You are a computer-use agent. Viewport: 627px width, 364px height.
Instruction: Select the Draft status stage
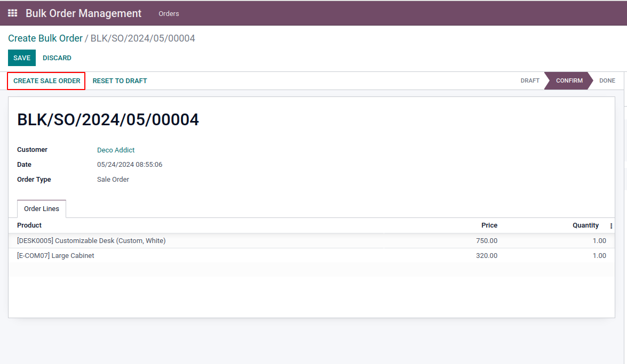(x=530, y=80)
